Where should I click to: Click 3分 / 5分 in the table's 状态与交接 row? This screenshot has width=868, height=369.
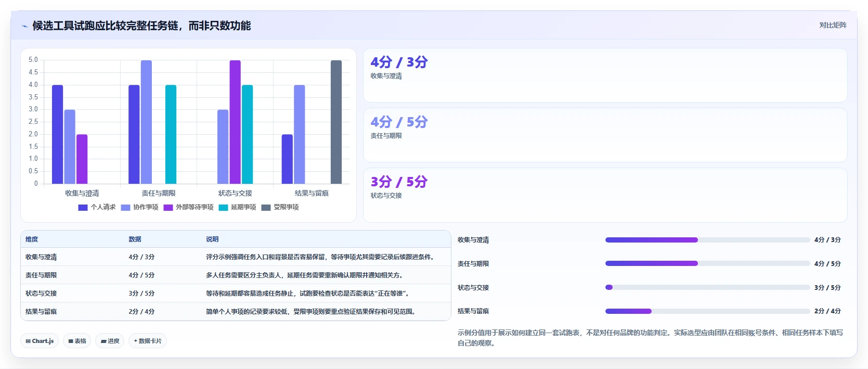(x=141, y=294)
